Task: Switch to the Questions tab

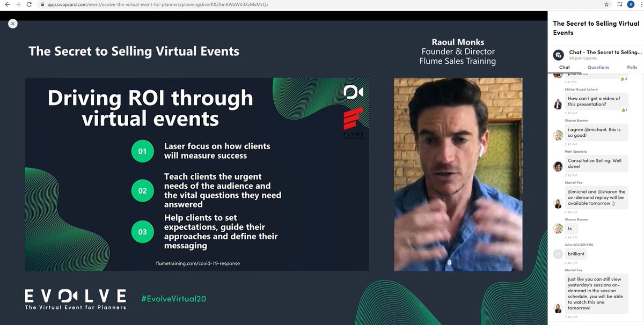Action: coord(598,68)
